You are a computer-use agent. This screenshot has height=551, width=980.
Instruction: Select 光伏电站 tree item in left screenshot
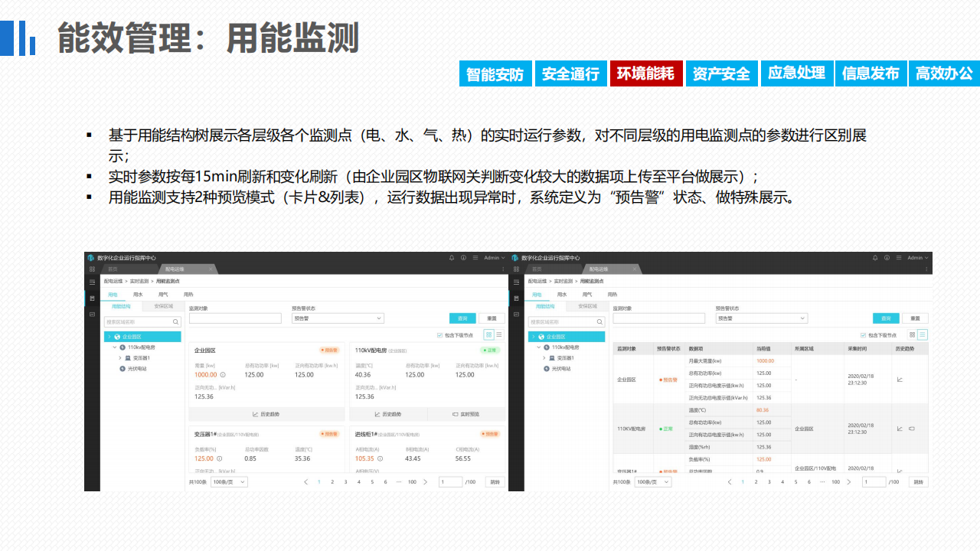pyautogui.click(x=133, y=369)
